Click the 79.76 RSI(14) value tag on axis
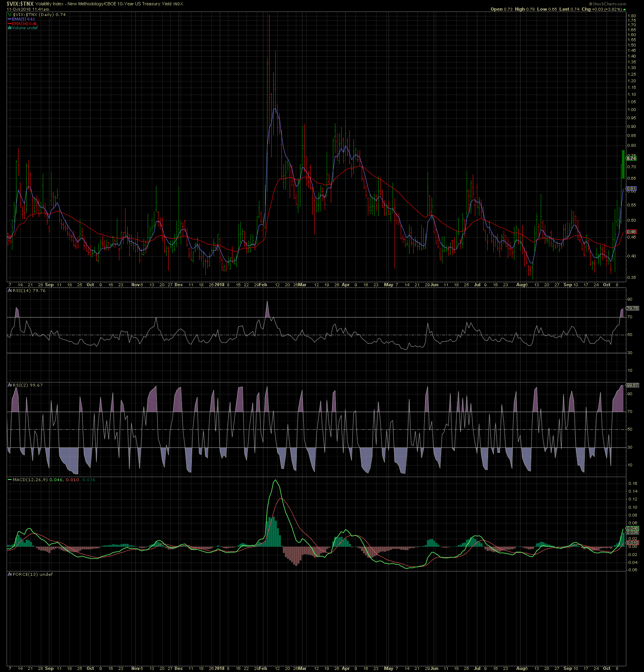This screenshot has height=672, width=644. click(632, 308)
